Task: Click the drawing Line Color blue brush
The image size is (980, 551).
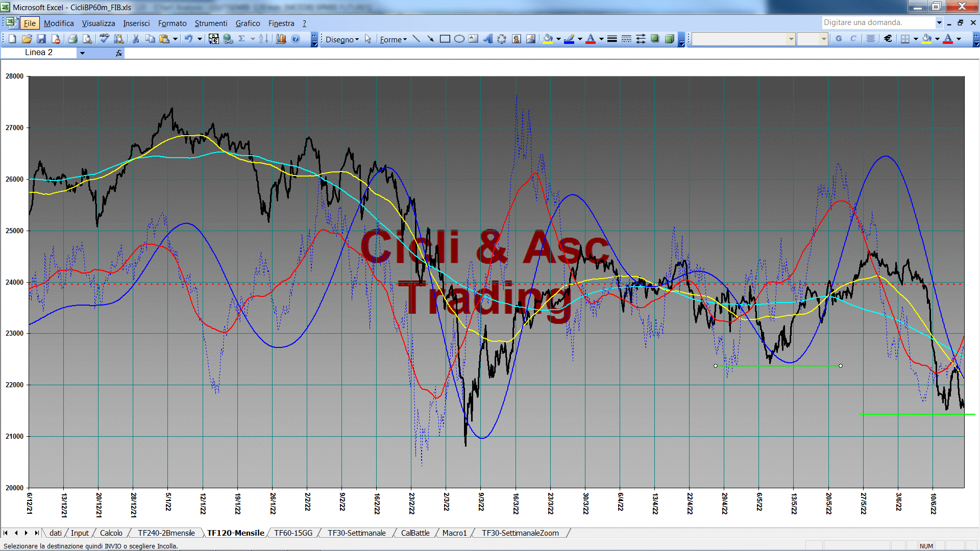Action: [569, 39]
